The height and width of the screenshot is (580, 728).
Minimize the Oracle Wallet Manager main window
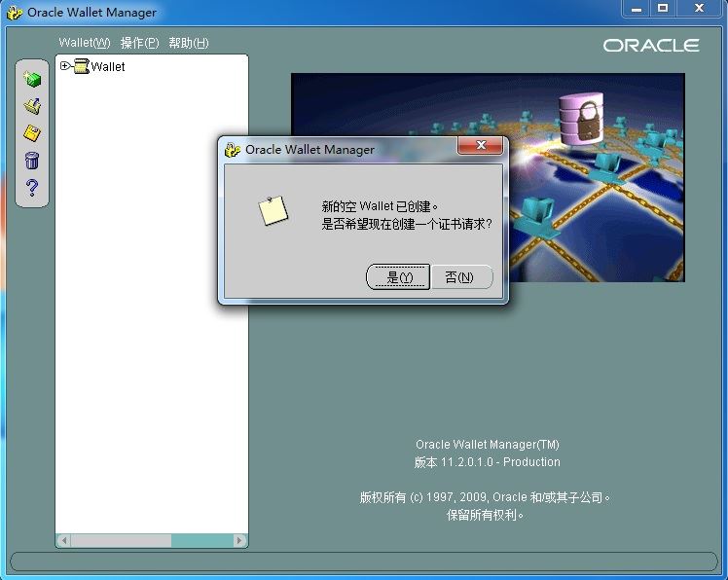637,9
